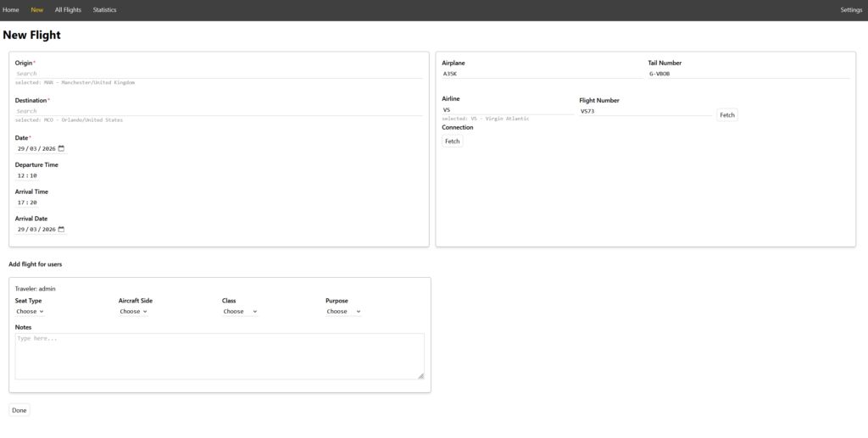Screen dimensions: 868x438
Task: Open Settings in the navigation bar
Action: pos(851,9)
